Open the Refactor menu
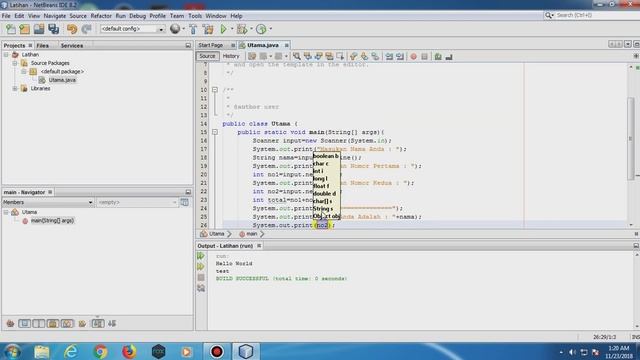Screen dimensions: 640x360 tap(101, 16)
